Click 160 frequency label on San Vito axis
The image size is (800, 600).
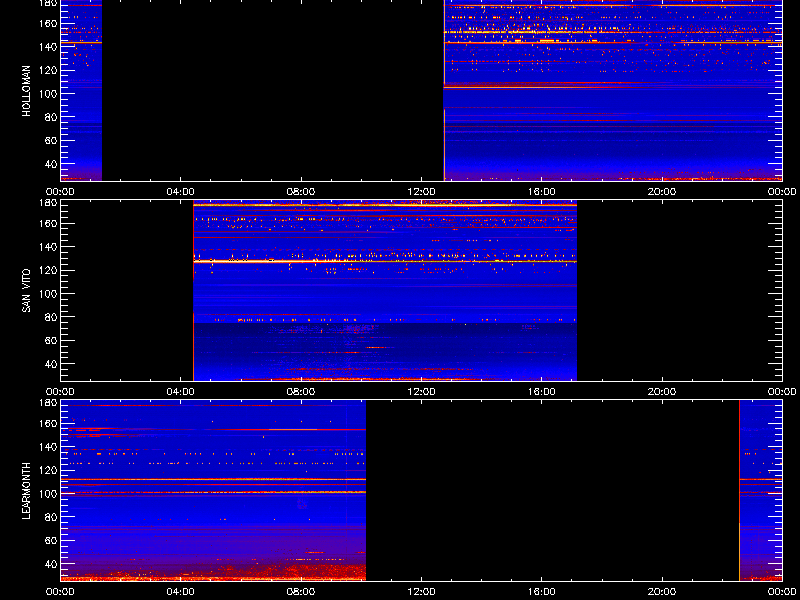47,223
